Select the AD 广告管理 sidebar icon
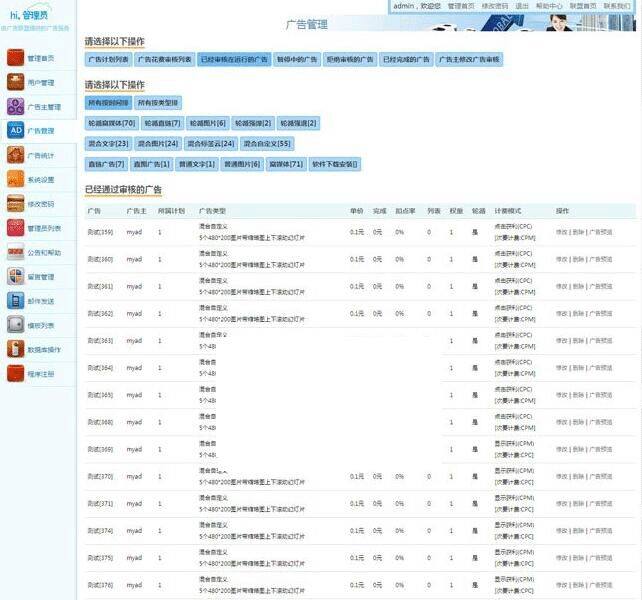The image size is (642, 600). pos(16,130)
